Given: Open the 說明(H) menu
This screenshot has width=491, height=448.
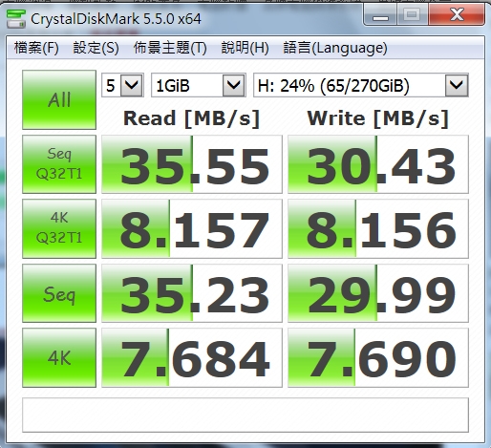Looking at the screenshot, I should 245,48.
